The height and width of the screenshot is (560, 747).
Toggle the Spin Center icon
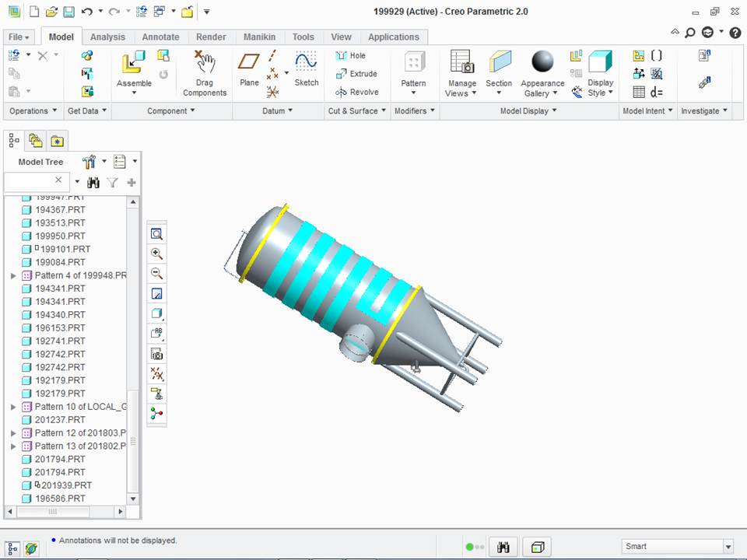tap(156, 414)
